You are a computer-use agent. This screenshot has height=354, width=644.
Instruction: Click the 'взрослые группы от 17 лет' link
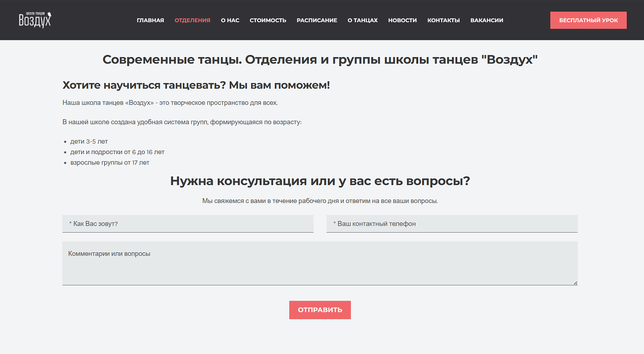[109, 163]
